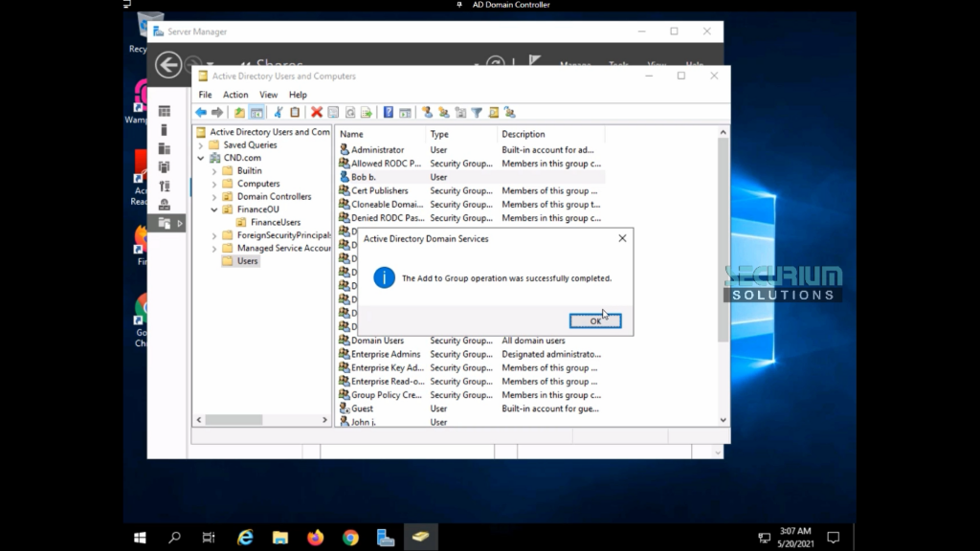This screenshot has width=980, height=551.
Task: Click the funnel Filter Options icon
Action: [477, 113]
